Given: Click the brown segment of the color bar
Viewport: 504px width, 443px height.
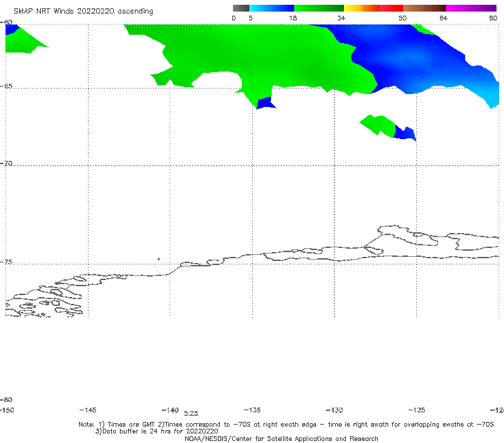Looking at the screenshot, I should coord(424,8).
